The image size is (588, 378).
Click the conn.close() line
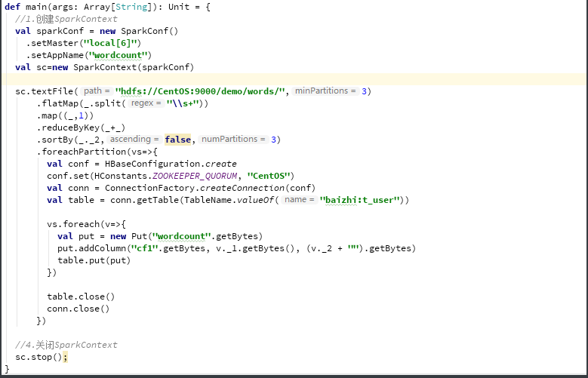[78, 309]
